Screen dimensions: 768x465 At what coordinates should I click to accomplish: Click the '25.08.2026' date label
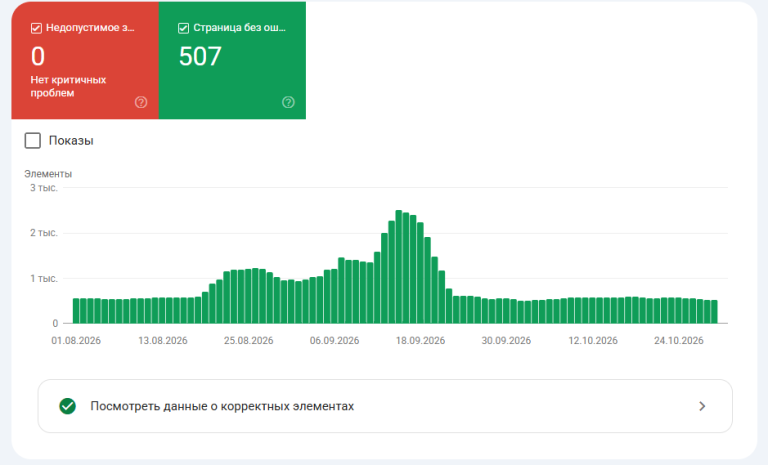tap(248, 341)
